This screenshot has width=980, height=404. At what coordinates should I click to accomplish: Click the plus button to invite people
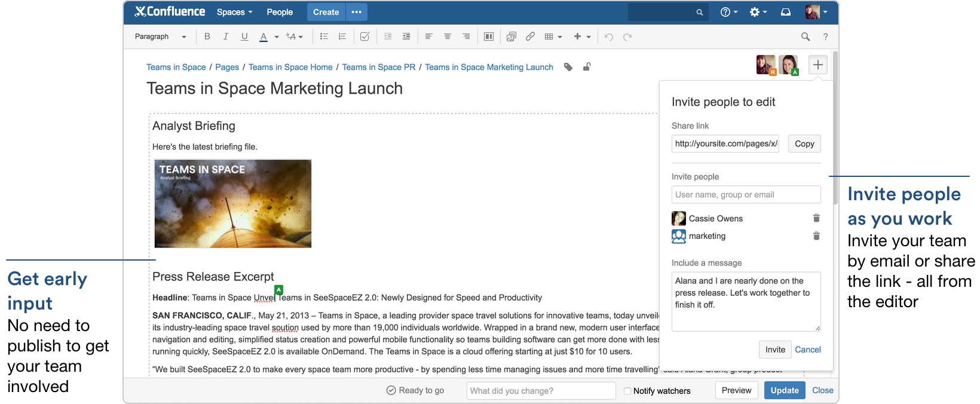[x=818, y=65]
